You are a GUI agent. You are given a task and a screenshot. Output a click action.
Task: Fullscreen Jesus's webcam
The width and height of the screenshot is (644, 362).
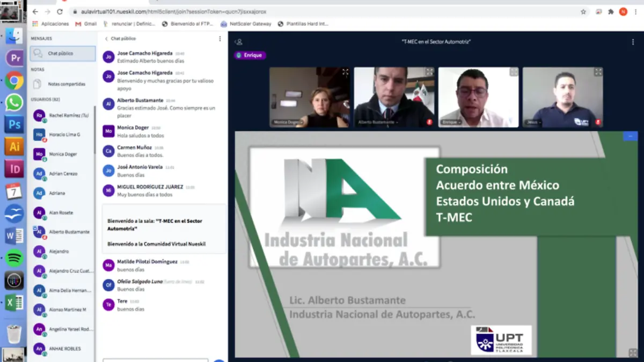(598, 72)
